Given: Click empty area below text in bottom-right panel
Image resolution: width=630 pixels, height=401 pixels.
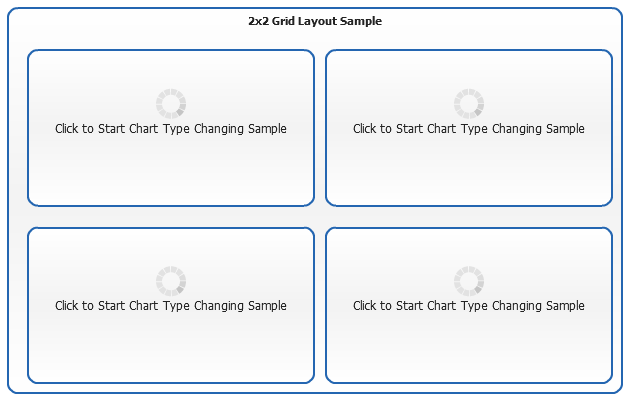Looking at the screenshot, I should 469,349.
